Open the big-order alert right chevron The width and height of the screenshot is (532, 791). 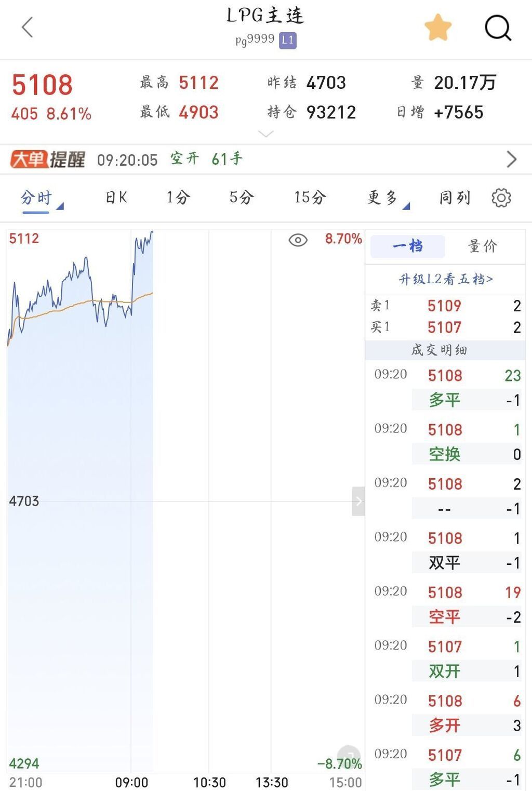(x=512, y=160)
